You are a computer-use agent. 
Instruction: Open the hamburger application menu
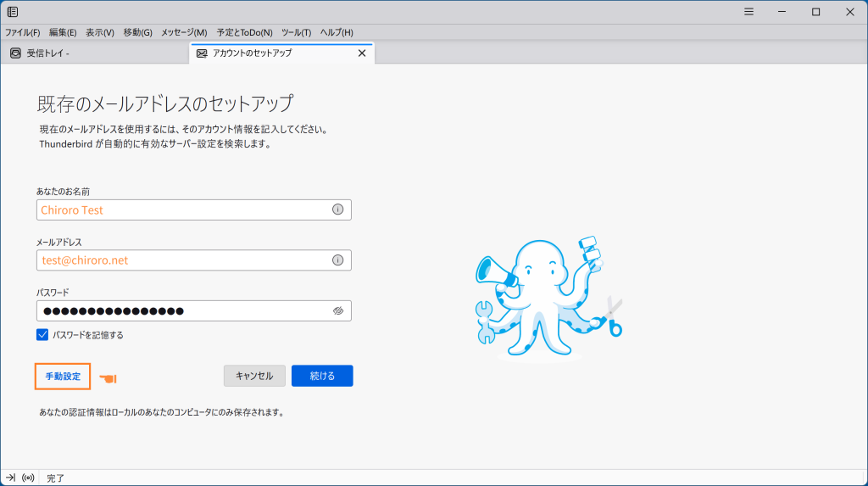[x=748, y=12]
